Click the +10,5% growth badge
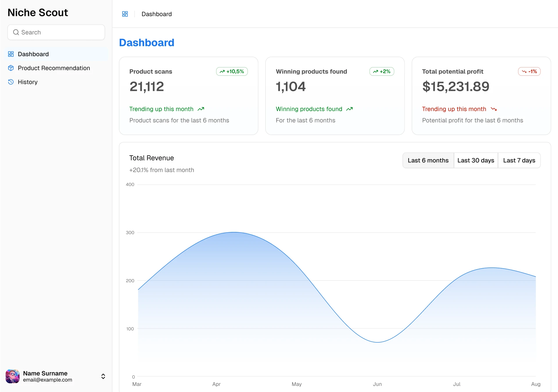 coord(232,71)
